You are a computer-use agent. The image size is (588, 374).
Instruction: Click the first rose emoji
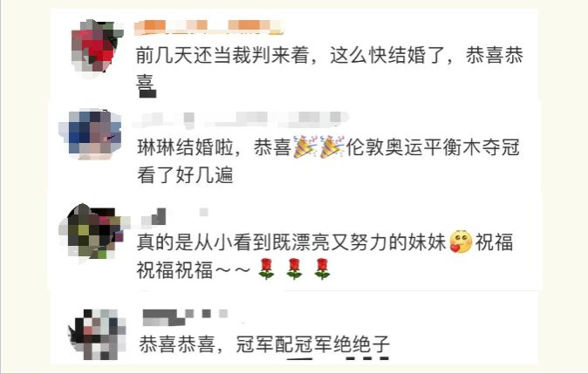pos(266,269)
